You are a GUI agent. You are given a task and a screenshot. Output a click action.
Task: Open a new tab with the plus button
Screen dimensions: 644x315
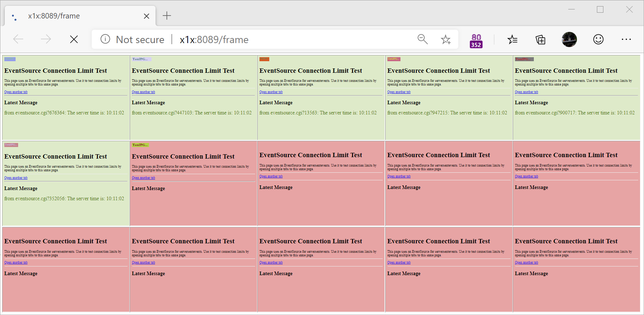coord(167,16)
